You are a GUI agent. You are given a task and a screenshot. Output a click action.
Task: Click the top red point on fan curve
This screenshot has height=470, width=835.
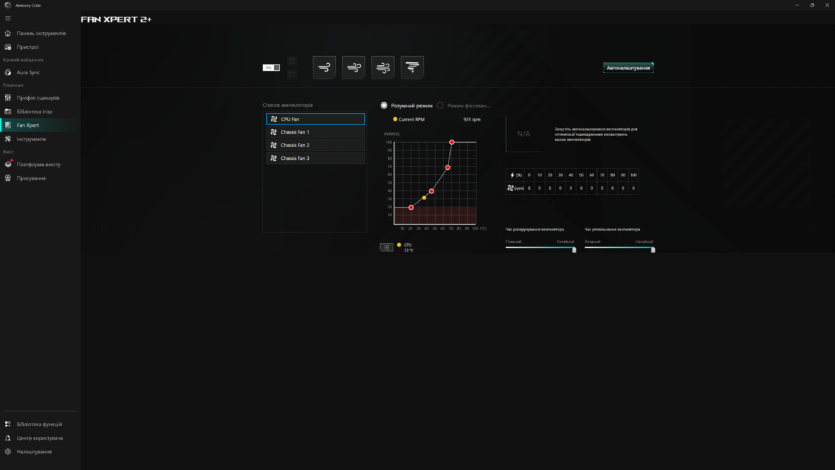coord(452,142)
